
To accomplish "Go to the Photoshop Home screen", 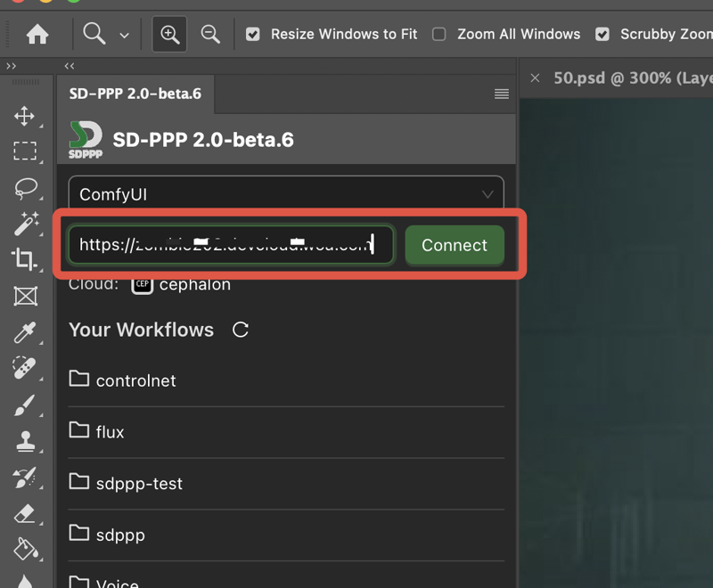I will tap(37, 34).
